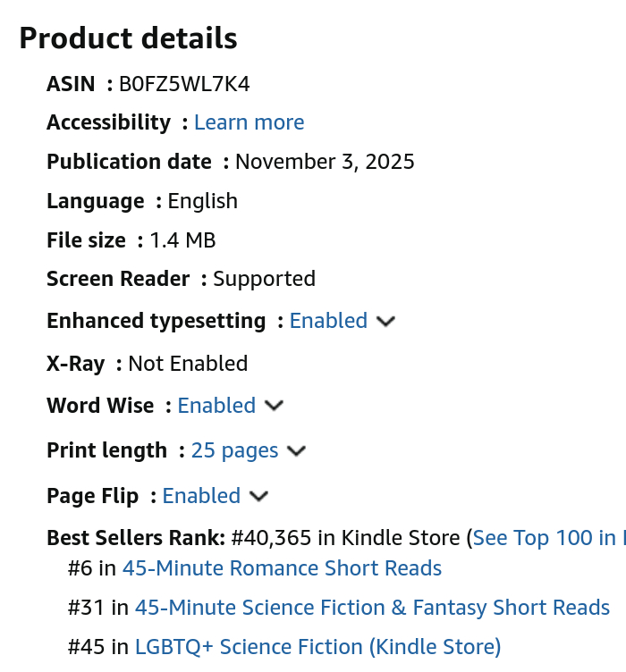The image size is (626, 672).
Task: Click the 1.4 MB file size text
Action: 182,240
